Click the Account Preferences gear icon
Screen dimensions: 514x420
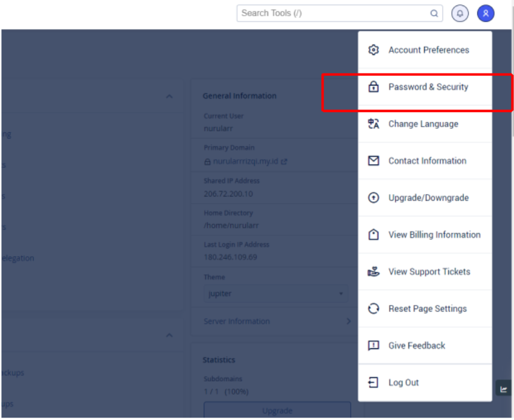click(x=374, y=50)
